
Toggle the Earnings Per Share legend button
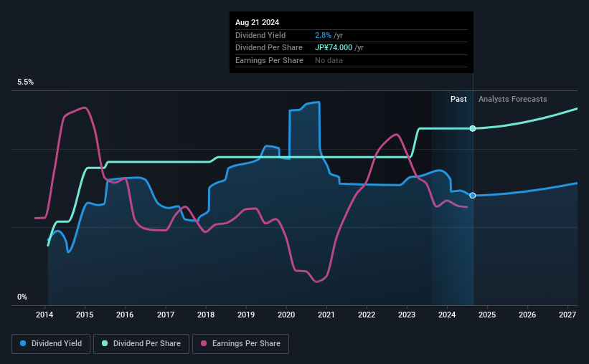point(240,344)
